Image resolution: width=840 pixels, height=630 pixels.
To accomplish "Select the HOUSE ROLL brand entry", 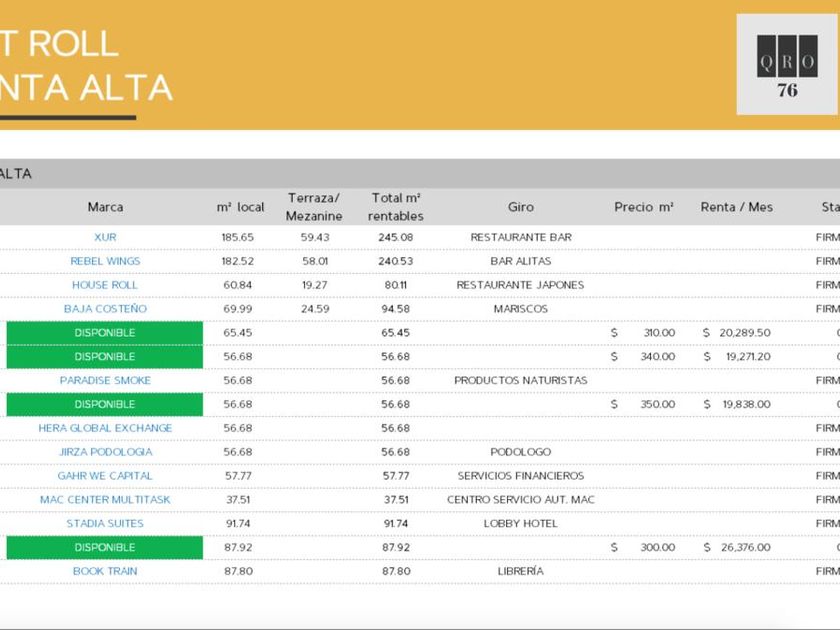I will [105, 285].
